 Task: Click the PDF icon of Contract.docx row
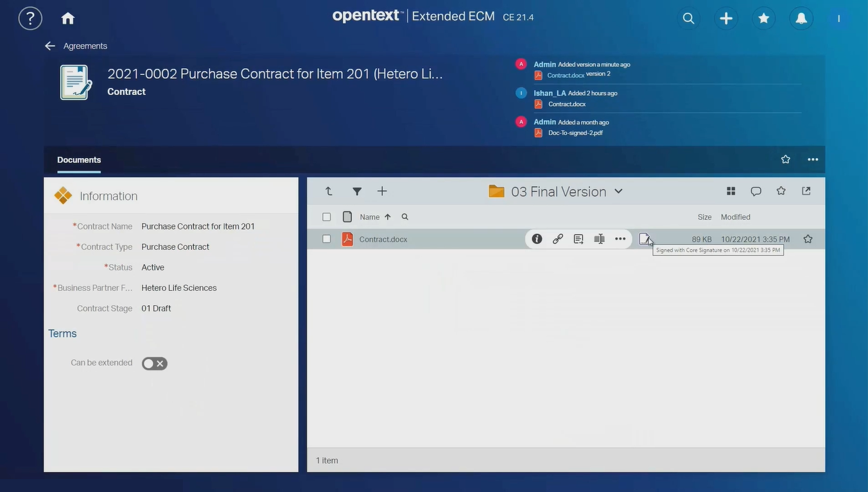(347, 239)
